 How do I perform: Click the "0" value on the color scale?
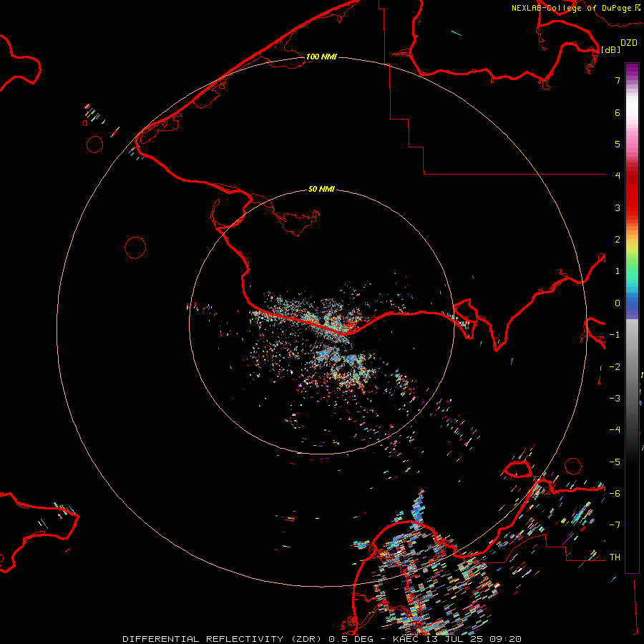(x=618, y=303)
